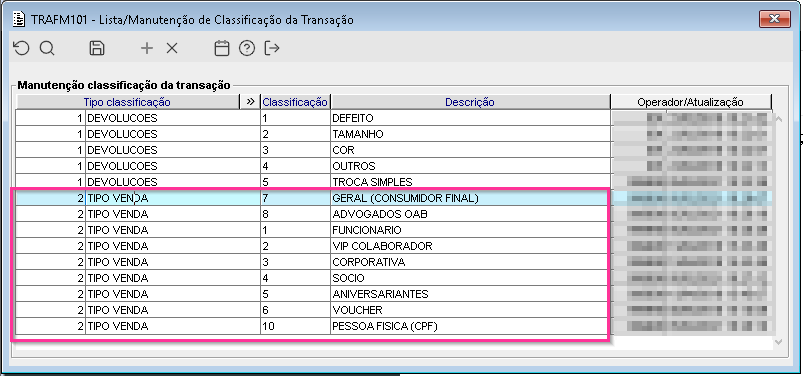803x376 pixels.
Task: Click the refresh/undo circular arrow icon
Action: tap(21, 48)
